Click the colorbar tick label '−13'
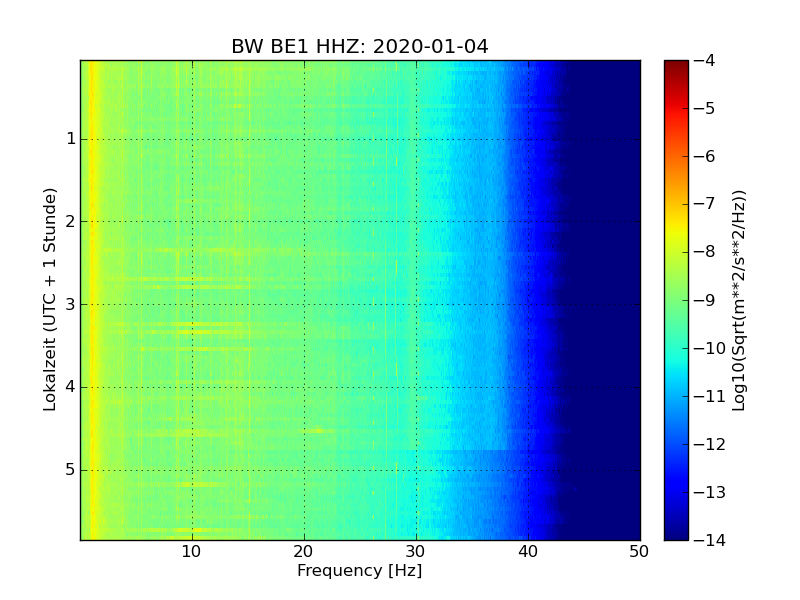 (x=710, y=492)
